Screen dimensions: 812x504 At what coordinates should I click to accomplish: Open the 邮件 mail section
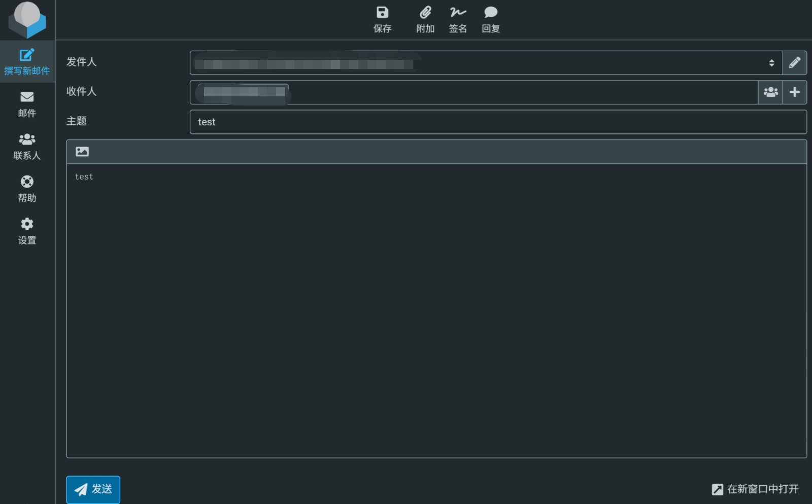(27, 104)
